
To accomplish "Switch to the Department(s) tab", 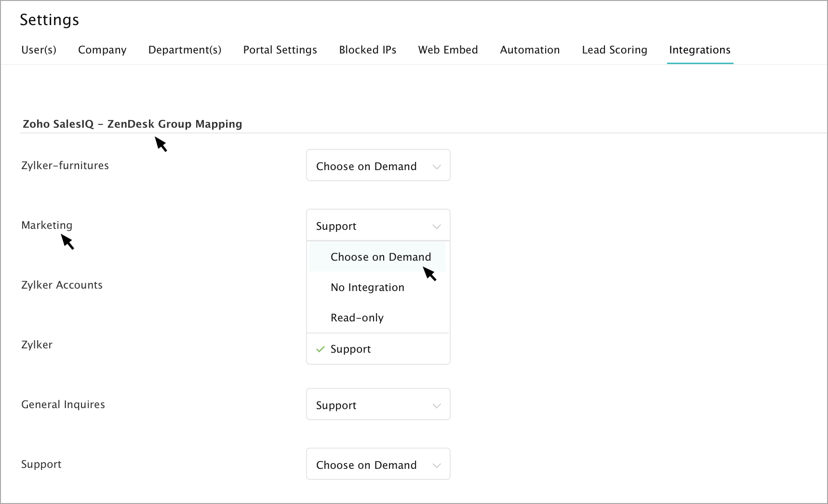I will (185, 50).
